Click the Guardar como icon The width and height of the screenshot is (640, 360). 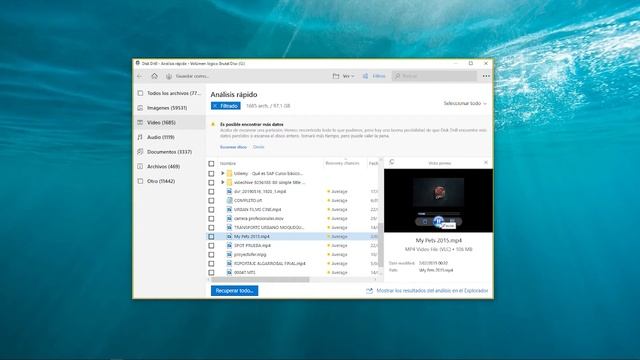click(x=169, y=76)
